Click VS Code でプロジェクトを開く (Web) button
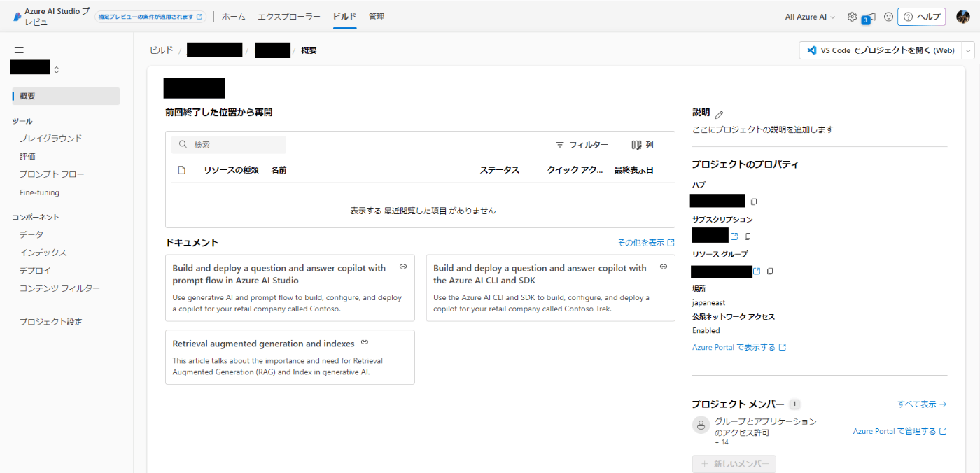The height and width of the screenshot is (473, 980). [881, 50]
